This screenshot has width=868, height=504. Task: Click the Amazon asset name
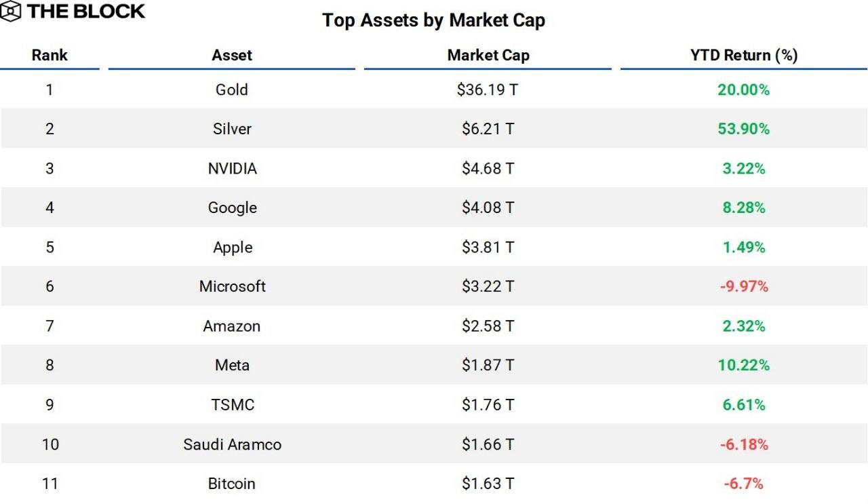pyautogui.click(x=232, y=326)
